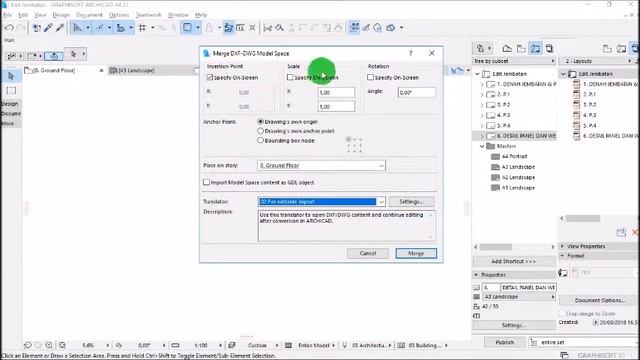The image size is (640, 360).
Task: Select the Marquee tool in left toolbox
Action: pos(11,91)
